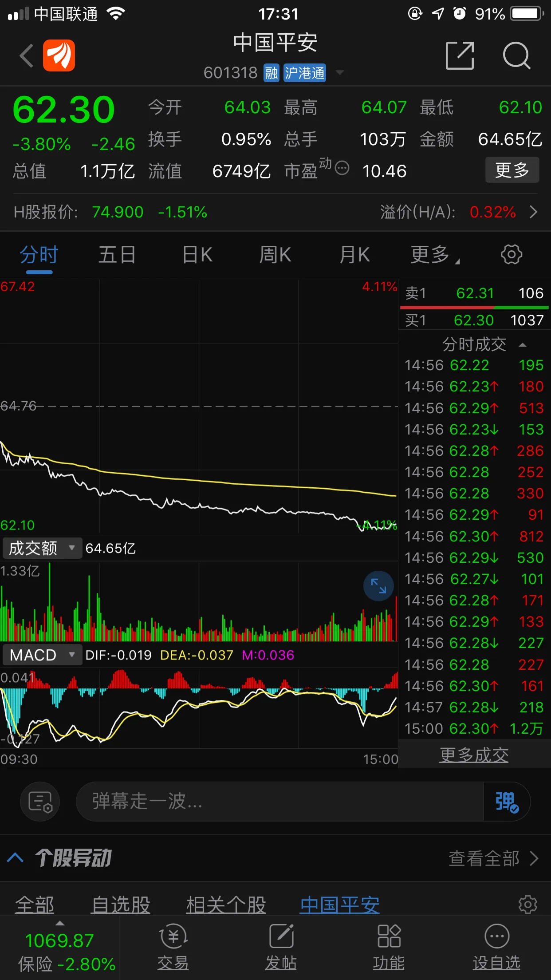Open 发帖 post button

[281, 948]
